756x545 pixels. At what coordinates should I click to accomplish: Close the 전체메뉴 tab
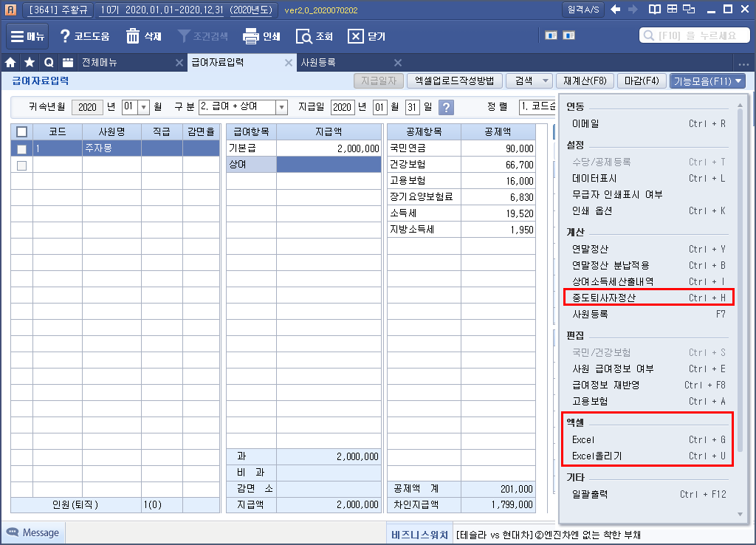tap(179, 63)
